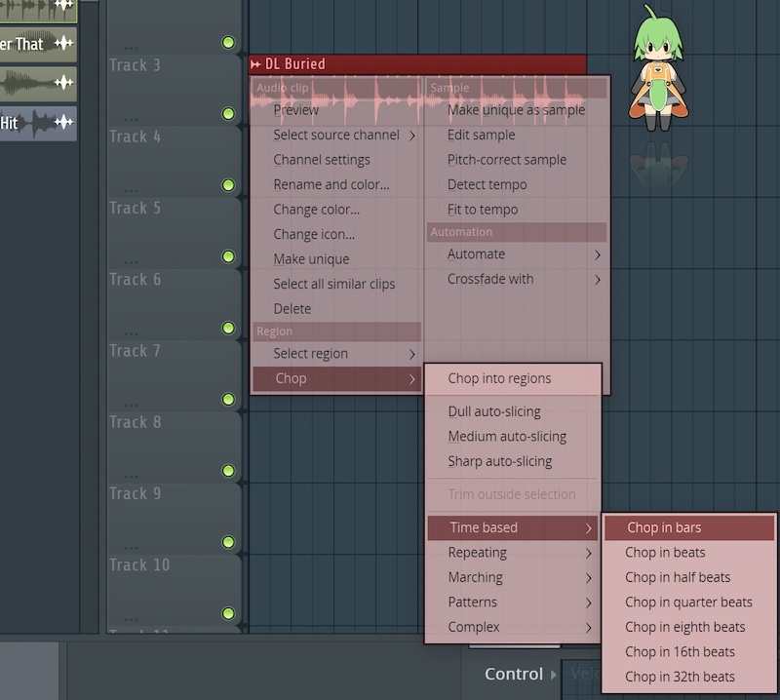Select Chop in 16th beats
Image resolution: width=780 pixels, height=700 pixels.
(680, 652)
